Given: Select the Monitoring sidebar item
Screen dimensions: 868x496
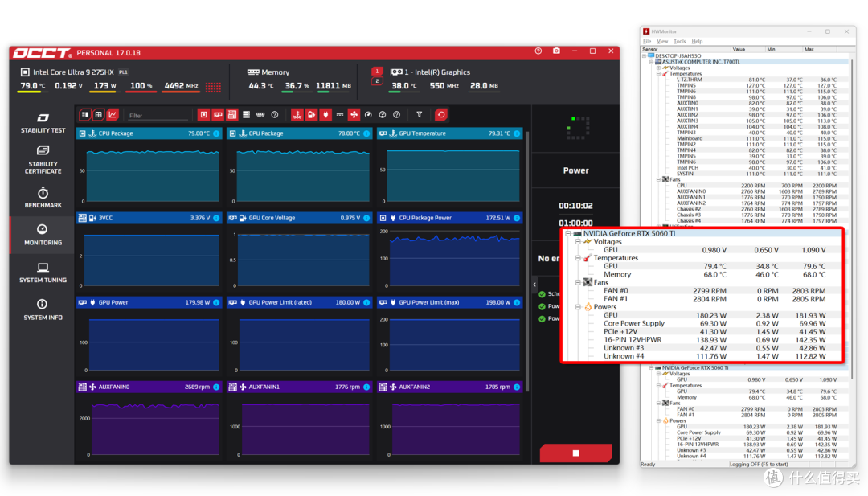Looking at the screenshot, I should (x=43, y=235).
